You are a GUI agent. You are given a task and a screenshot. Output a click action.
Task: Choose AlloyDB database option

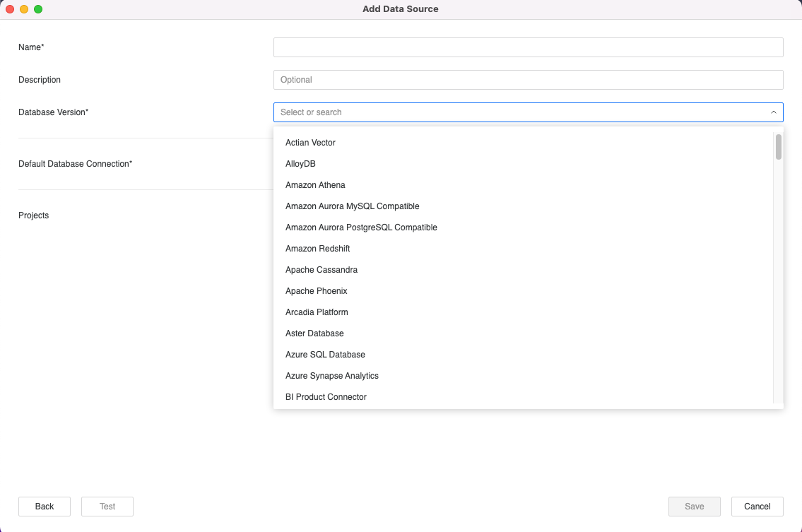pos(300,164)
